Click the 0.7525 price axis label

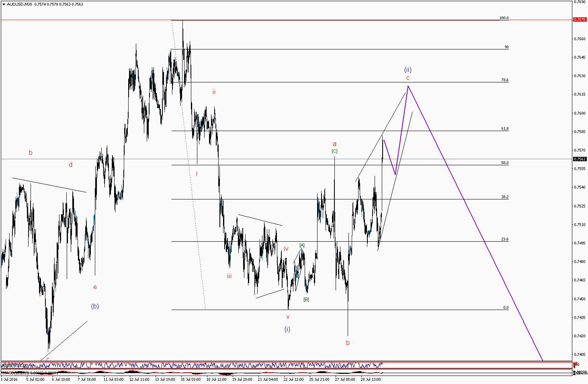(x=580, y=206)
